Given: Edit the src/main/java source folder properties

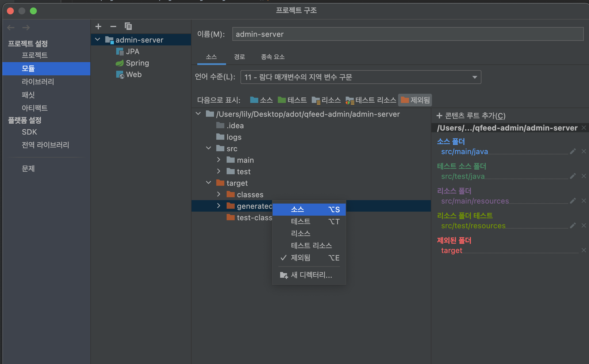Looking at the screenshot, I should click(x=573, y=151).
